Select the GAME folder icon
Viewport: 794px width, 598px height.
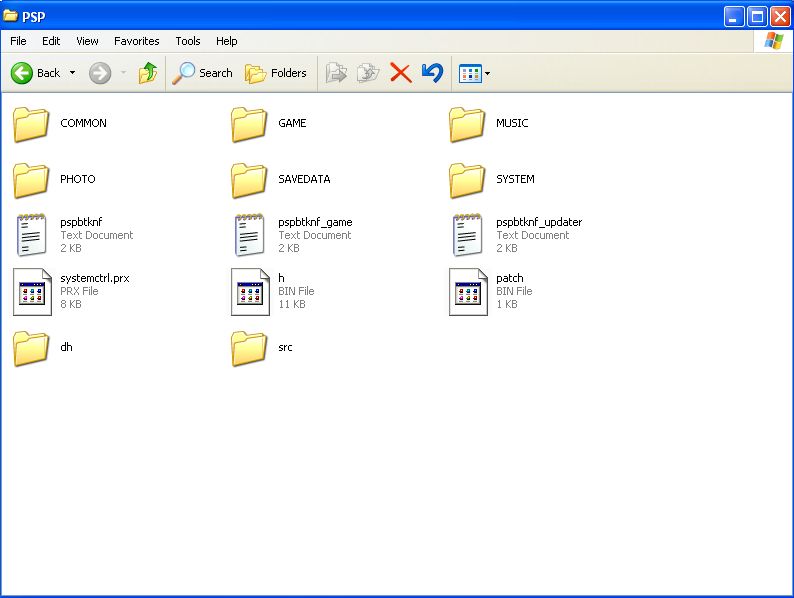pos(249,124)
